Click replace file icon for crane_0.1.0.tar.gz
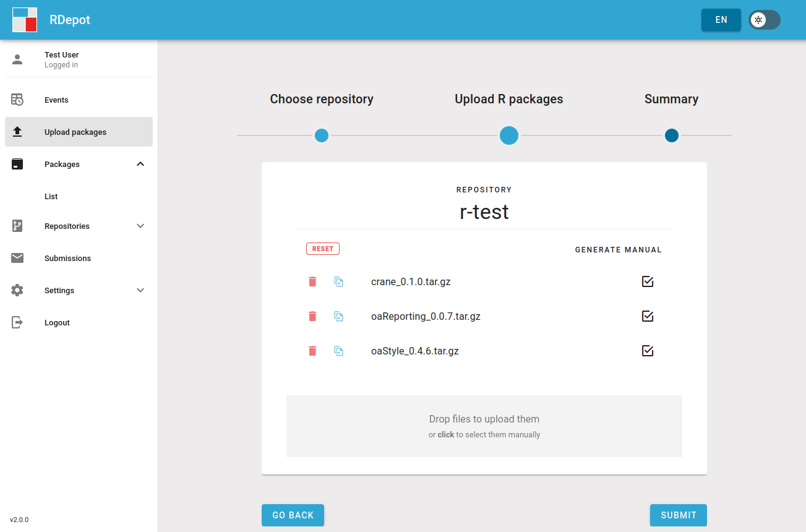The image size is (806, 532). click(x=339, y=281)
